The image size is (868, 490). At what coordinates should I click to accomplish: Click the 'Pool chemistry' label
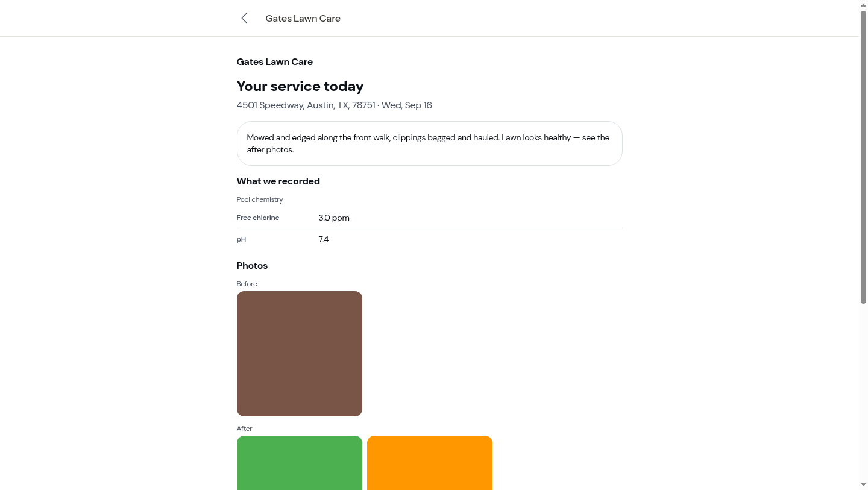click(260, 199)
